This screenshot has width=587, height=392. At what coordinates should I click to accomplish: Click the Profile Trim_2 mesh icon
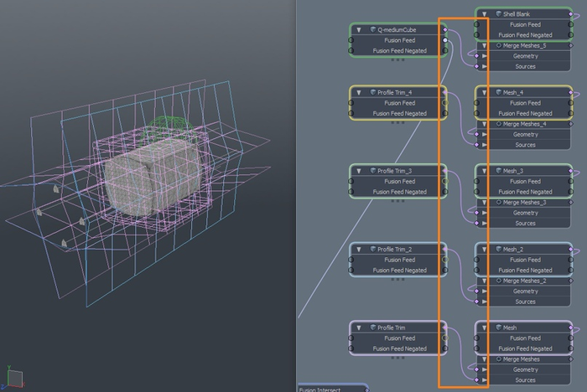(x=372, y=250)
